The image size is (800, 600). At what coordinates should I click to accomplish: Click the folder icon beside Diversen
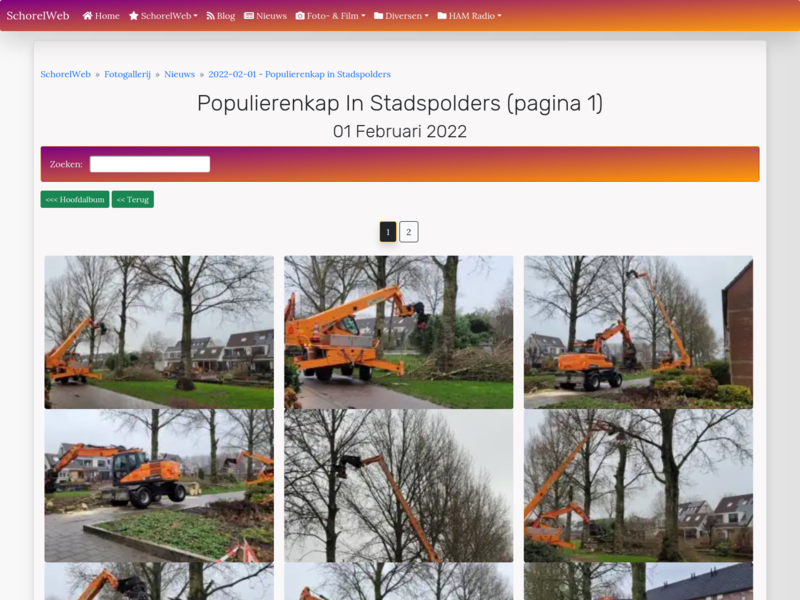[x=379, y=16]
